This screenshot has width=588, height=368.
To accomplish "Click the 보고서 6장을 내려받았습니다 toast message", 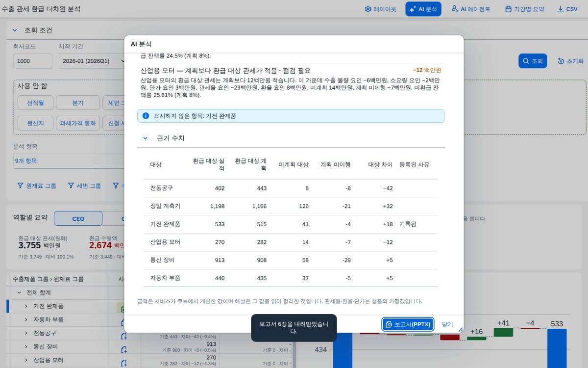I will pos(294,328).
